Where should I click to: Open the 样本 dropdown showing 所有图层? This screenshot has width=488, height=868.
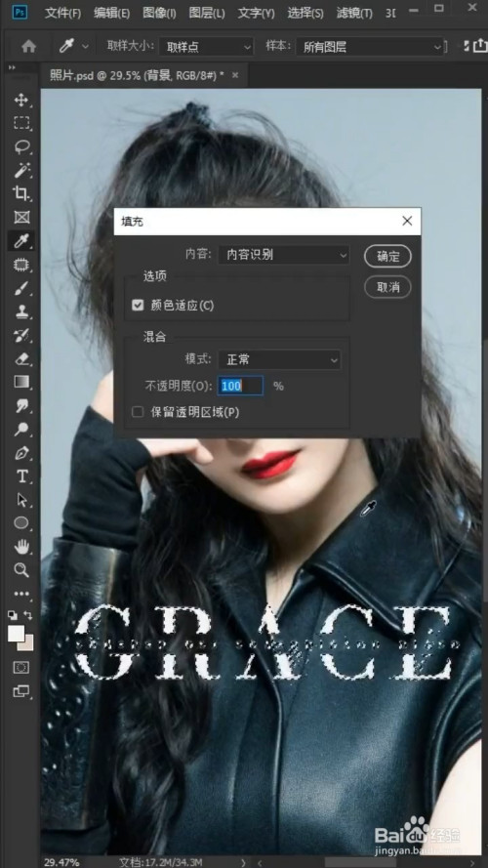(371, 47)
